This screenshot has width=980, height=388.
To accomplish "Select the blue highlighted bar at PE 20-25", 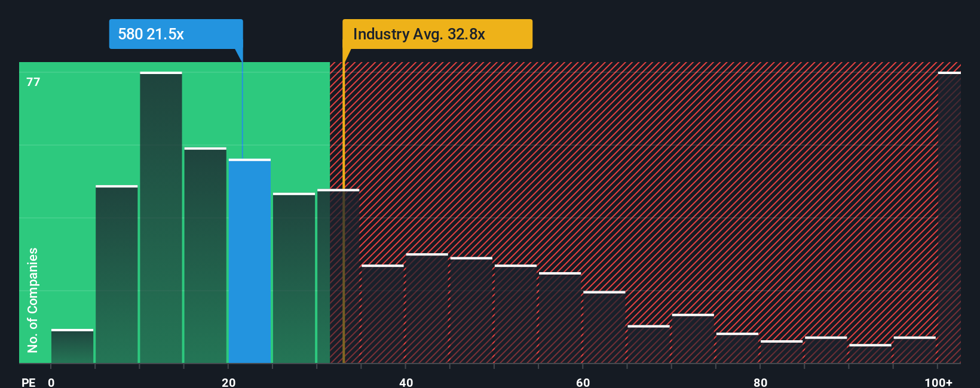I will [250, 261].
